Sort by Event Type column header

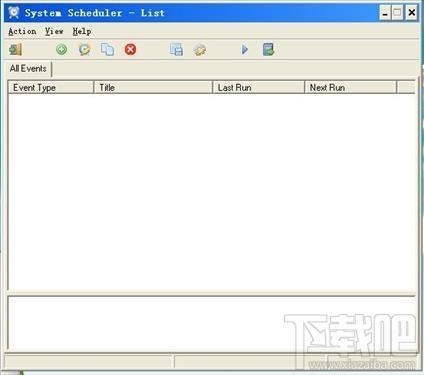(51, 88)
